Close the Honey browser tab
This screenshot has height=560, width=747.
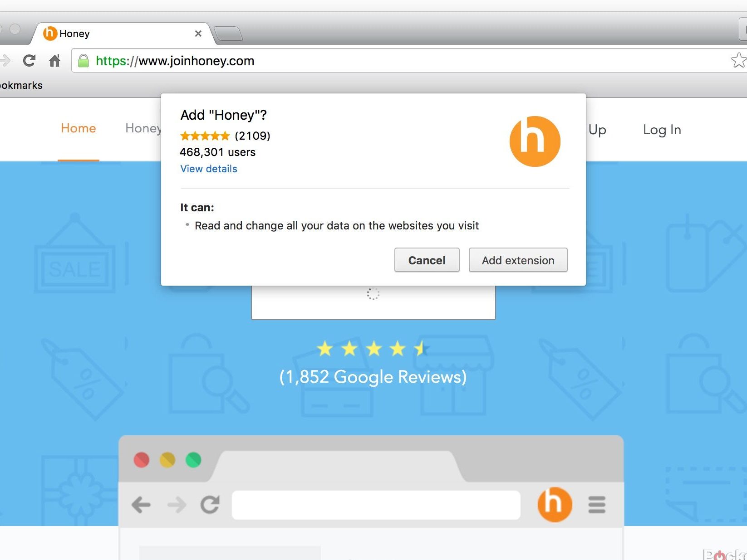click(198, 34)
